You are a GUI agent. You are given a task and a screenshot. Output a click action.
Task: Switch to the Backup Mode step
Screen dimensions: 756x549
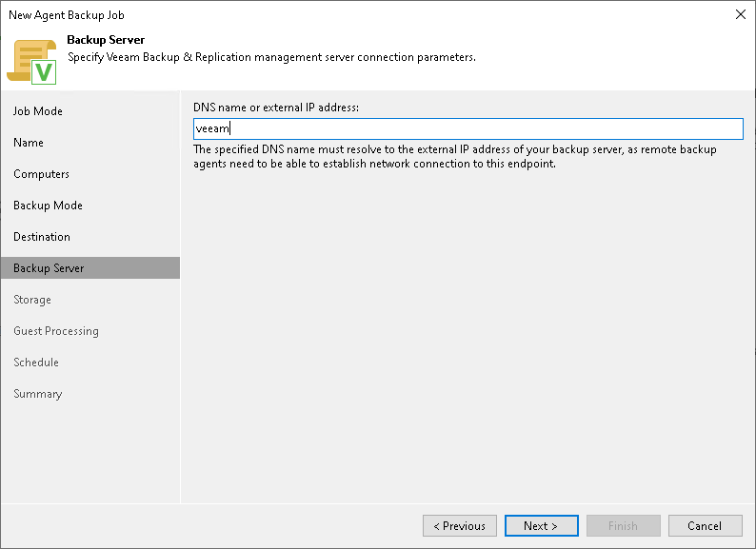tap(48, 206)
